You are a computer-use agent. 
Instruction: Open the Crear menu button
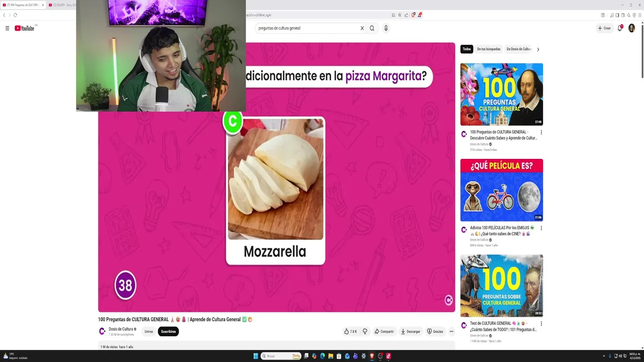(x=604, y=28)
